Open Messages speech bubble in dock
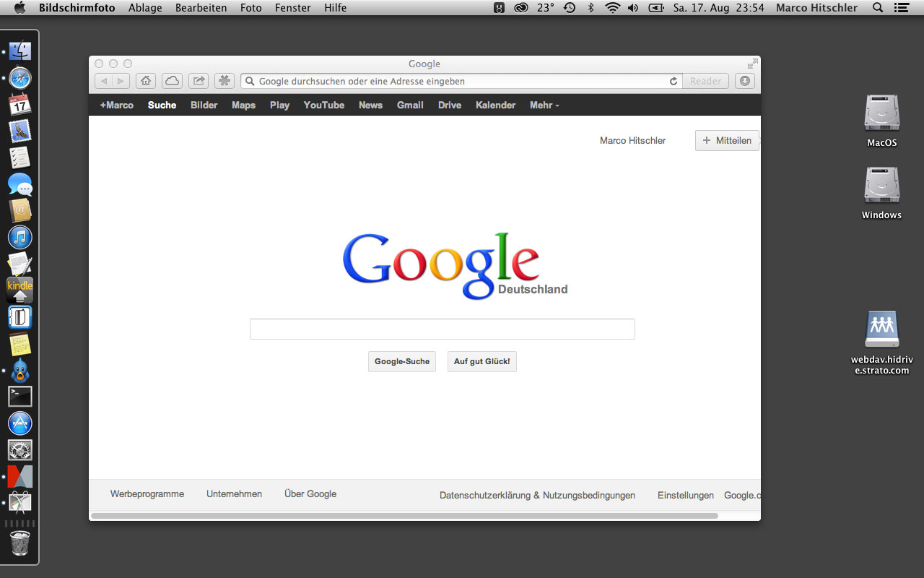The width and height of the screenshot is (924, 578). tap(20, 184)
